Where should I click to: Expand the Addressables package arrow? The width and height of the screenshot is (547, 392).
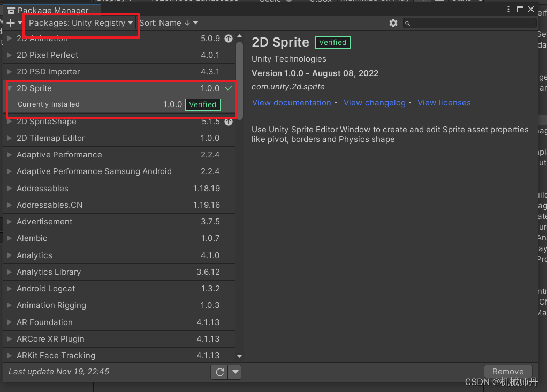(x=10, y=188)
